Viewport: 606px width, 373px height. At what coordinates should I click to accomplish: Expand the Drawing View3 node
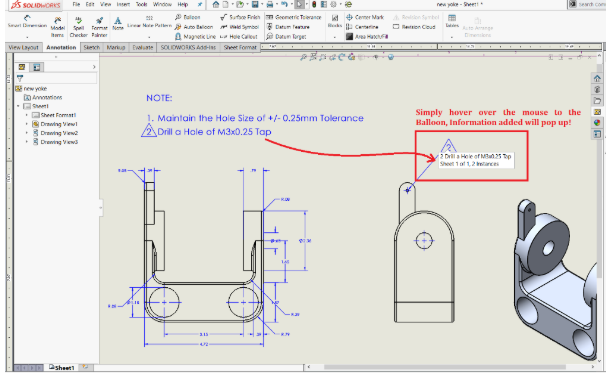27,142
